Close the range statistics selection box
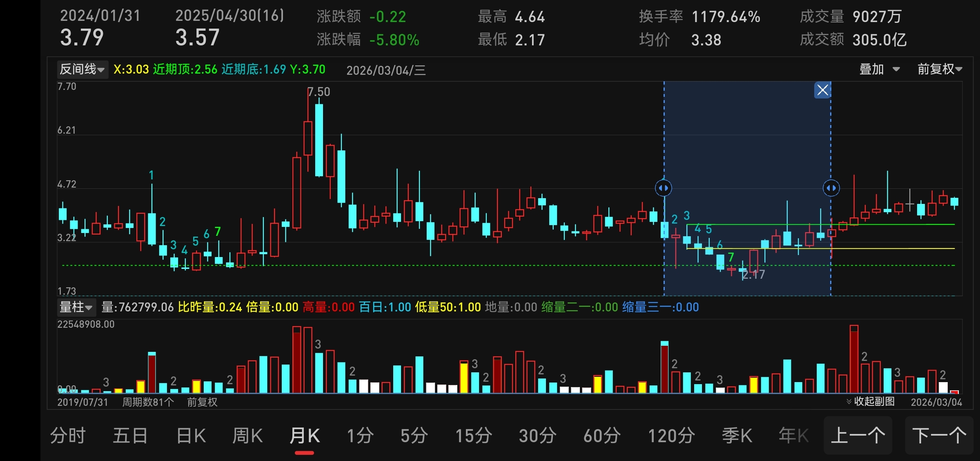 click(x=822, y=90)
